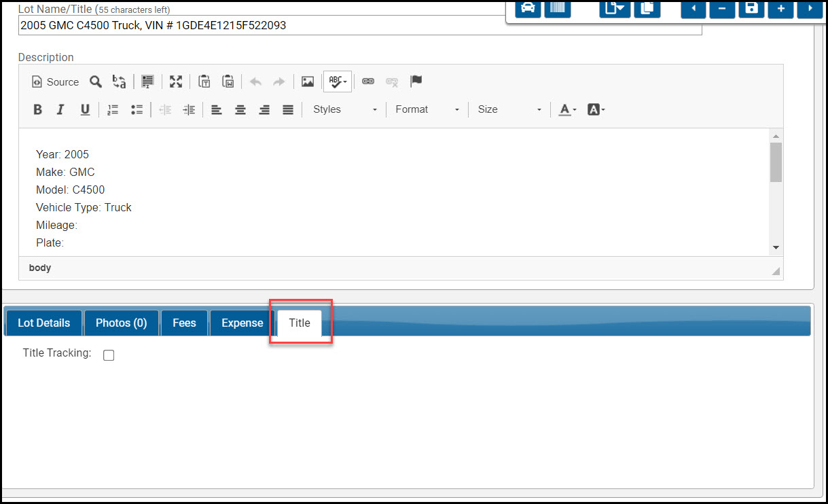Click the Increase Indent icon
The image size is (828, 504).
click(189, 109)
